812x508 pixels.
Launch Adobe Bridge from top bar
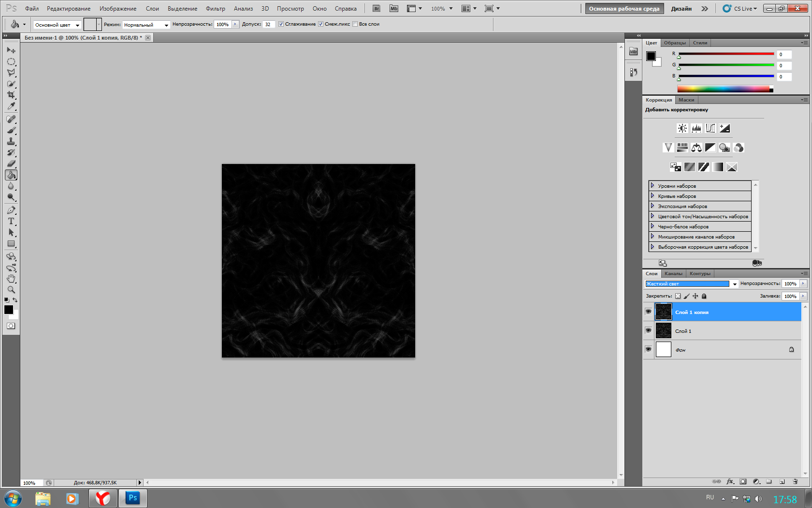(x=377, y=9)
